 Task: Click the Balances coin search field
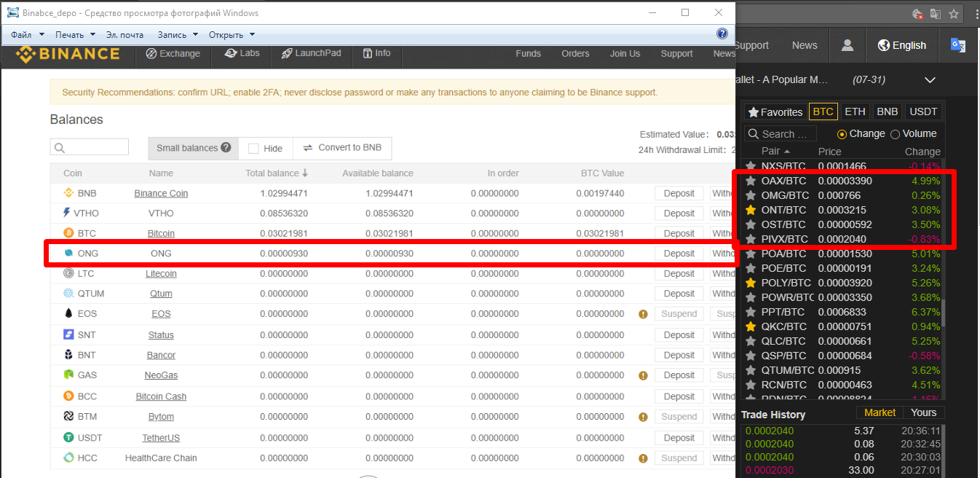tap(89, 146)
